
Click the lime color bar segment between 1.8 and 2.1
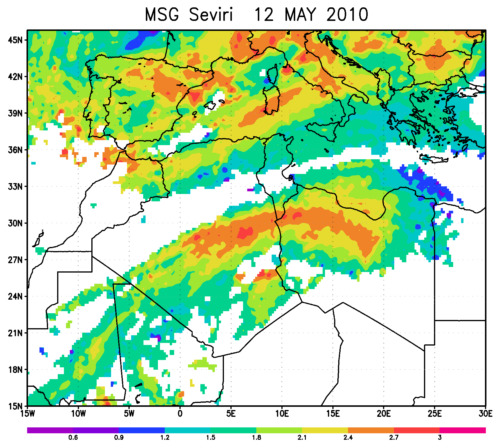point(279,430)
